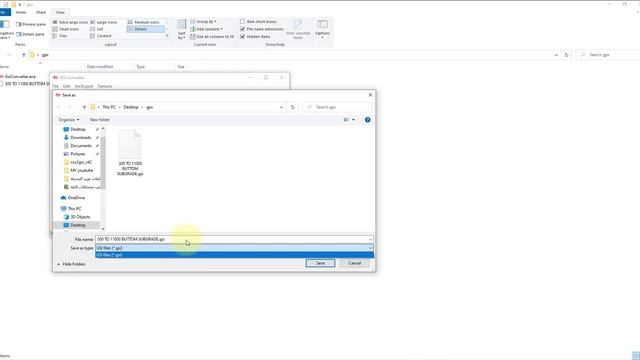The width and height of the screenshot is (640, 360).
Task: Click Hide selected items in ribbon
Action: [x=298, y=29]
